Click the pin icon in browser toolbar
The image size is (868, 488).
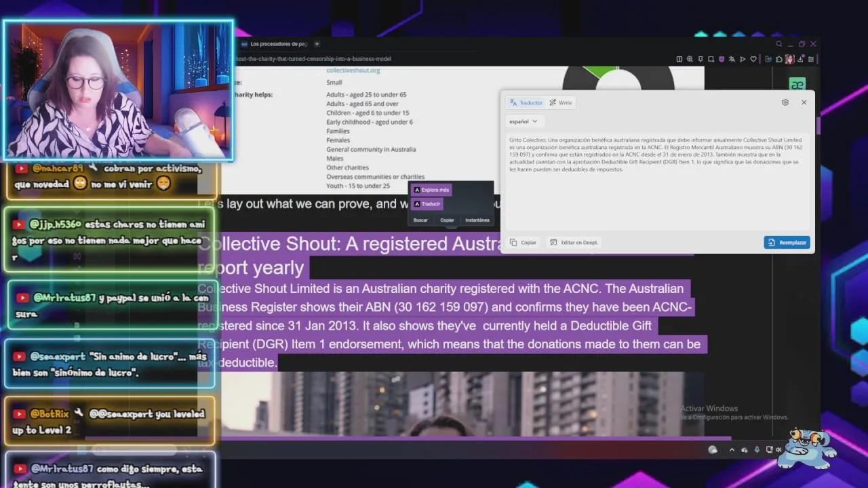(x=701, y=59)
